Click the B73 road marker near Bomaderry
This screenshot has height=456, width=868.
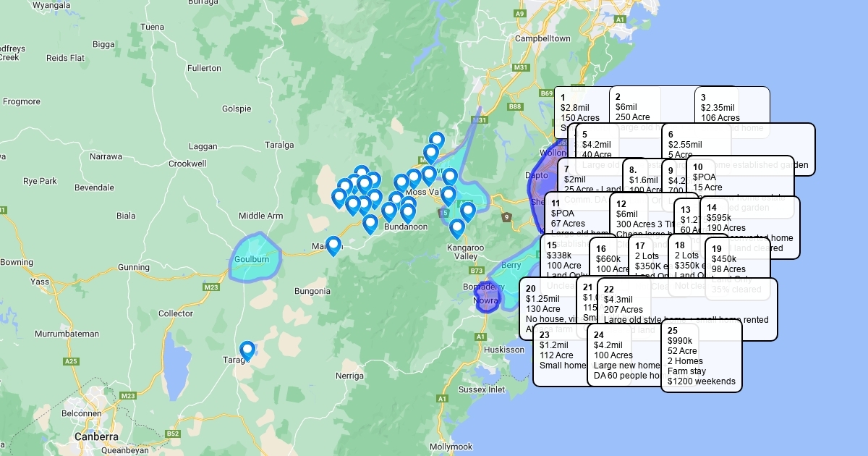pos(476,271)
